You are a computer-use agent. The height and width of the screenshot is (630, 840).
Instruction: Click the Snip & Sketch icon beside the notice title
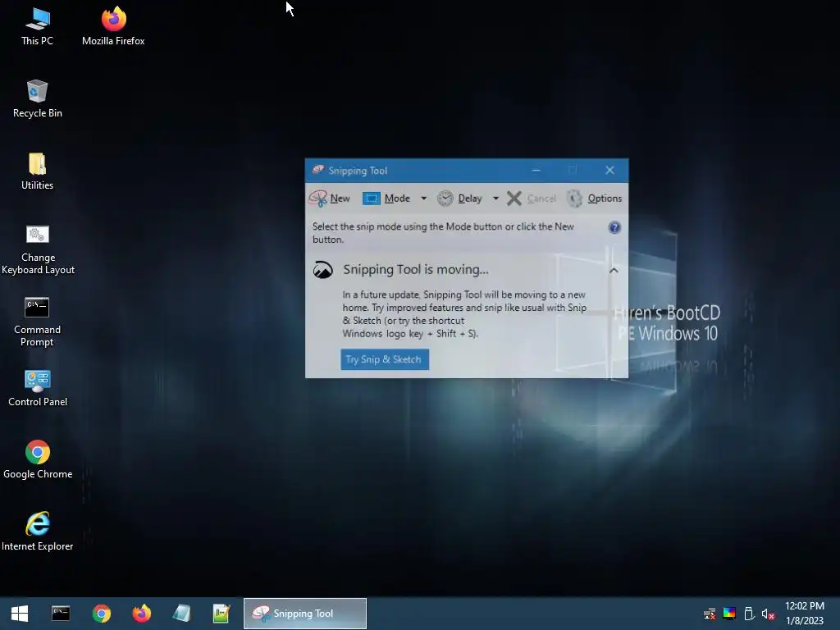pos(323,270)
